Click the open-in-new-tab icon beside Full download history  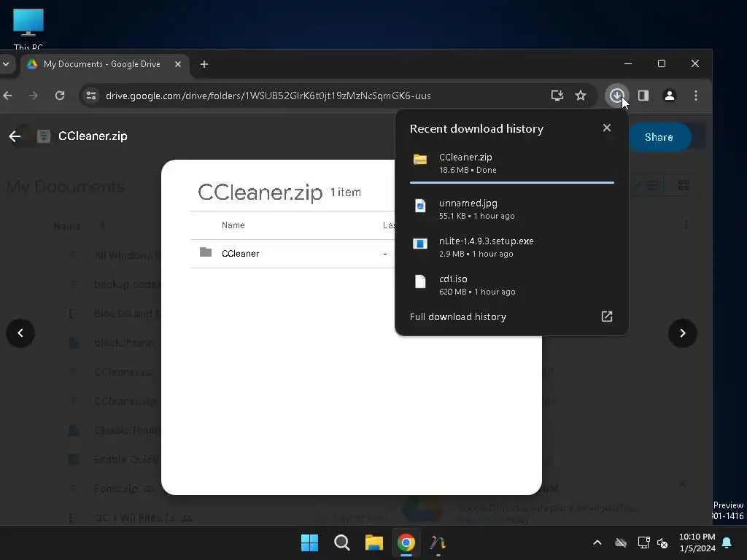606,316
